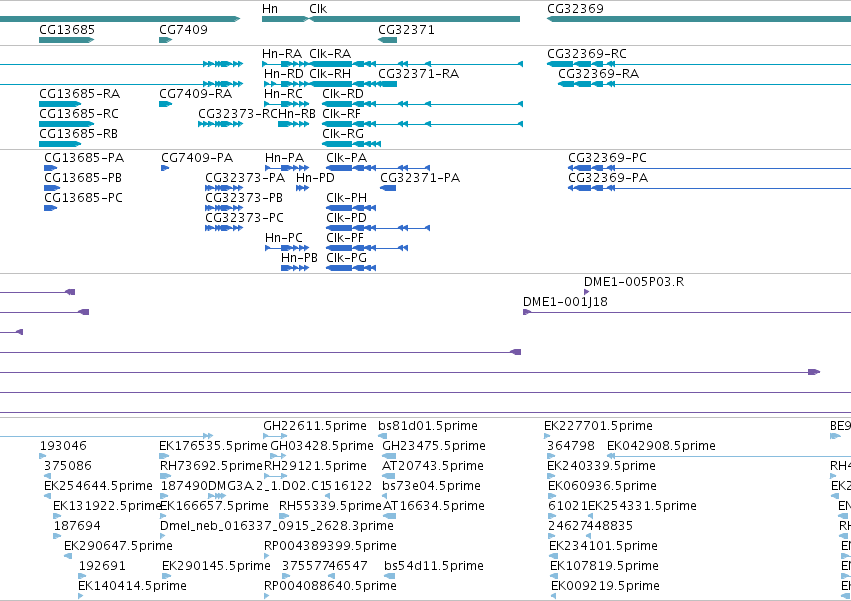Click the CG13685-PB protein label
This screenshot has height=601, width=851.
[83, 178]
